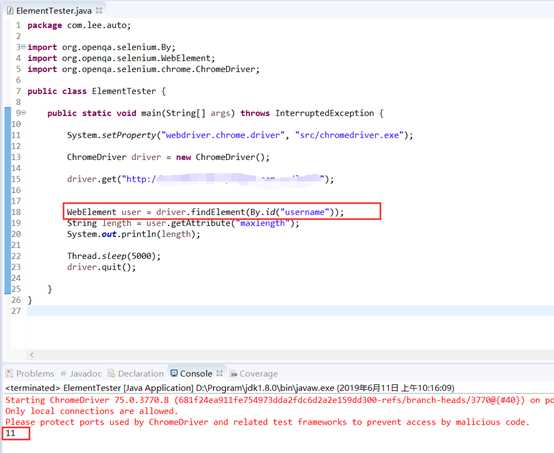Viewport: 554px width, 453px height.
Task: Click "Please protect ports" console line
Action: [267, 422]
